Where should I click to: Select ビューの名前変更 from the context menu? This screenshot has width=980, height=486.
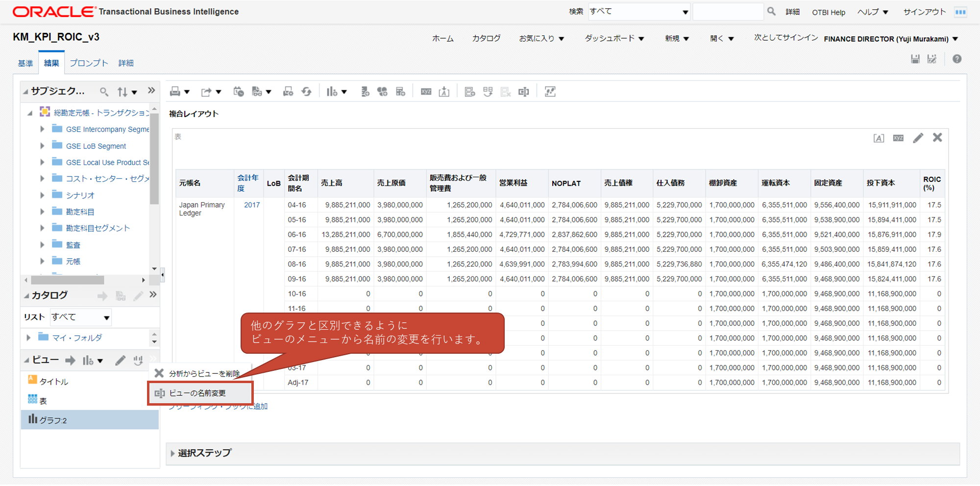(x=200, y=393)
